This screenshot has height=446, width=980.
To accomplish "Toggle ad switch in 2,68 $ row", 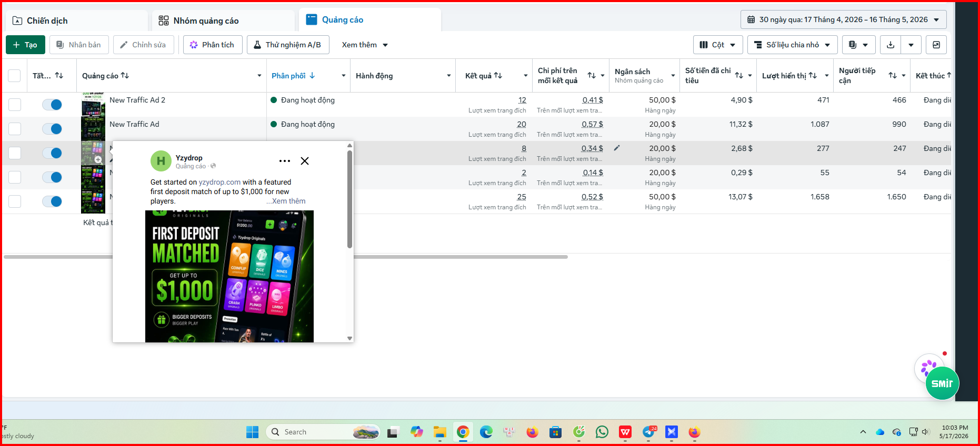I will 52,153.
